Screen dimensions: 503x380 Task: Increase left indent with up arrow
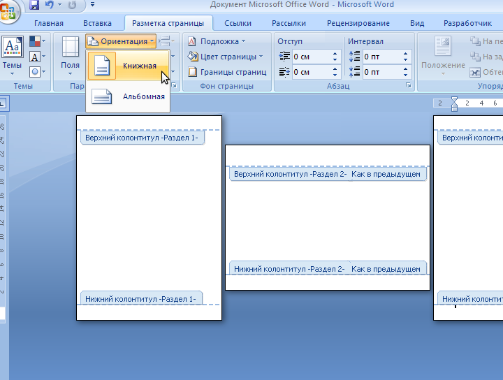(335, 54)
